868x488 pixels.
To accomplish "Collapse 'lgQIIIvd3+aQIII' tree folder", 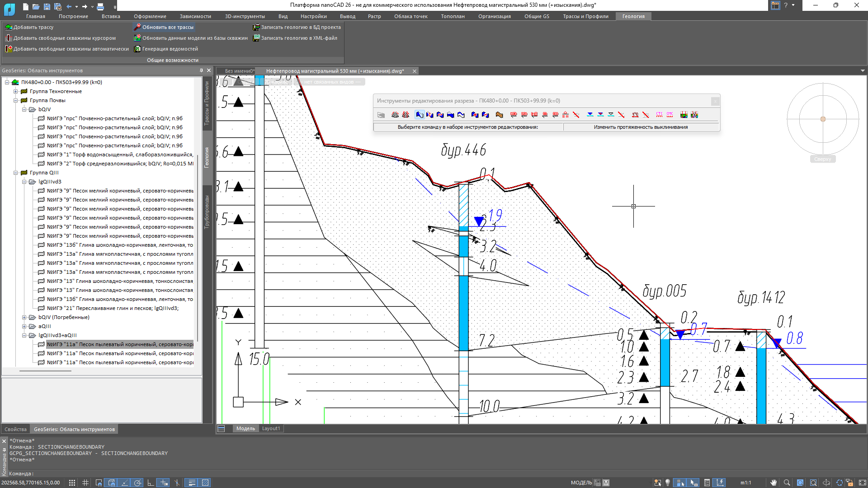I will point(24,335).
